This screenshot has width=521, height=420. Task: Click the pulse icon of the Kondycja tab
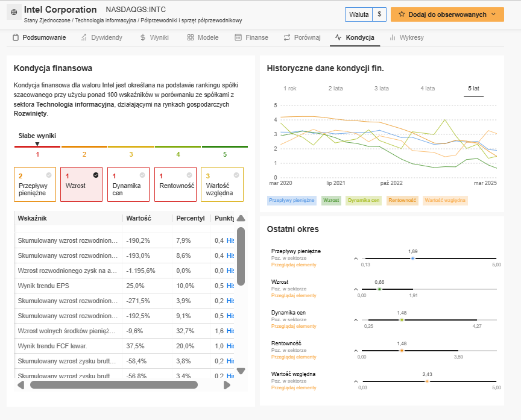coord(338,37)
